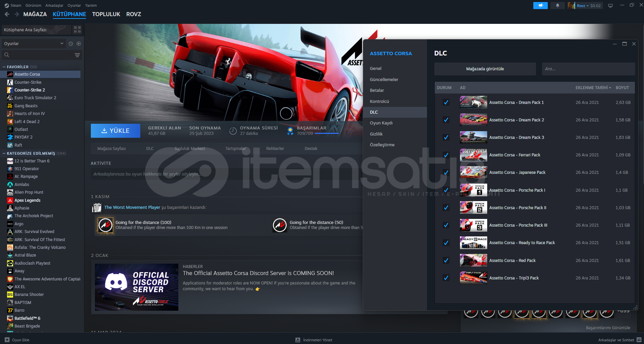Sort the DLC list by BOYUT

[x=622, y=88]
